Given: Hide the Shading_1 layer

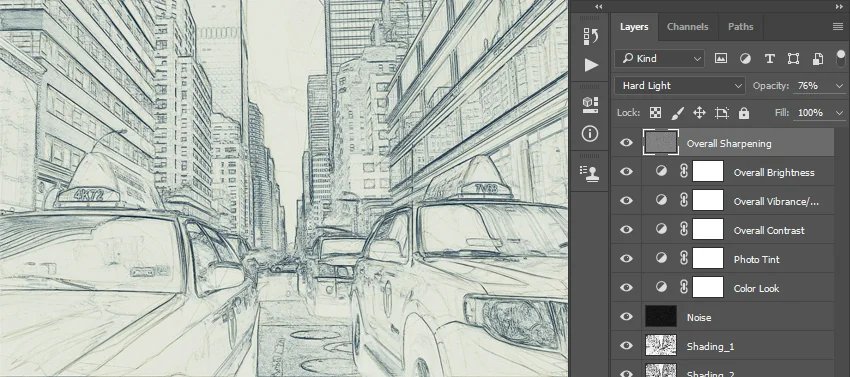Looking at the screenshot, I should pos(627,346).
